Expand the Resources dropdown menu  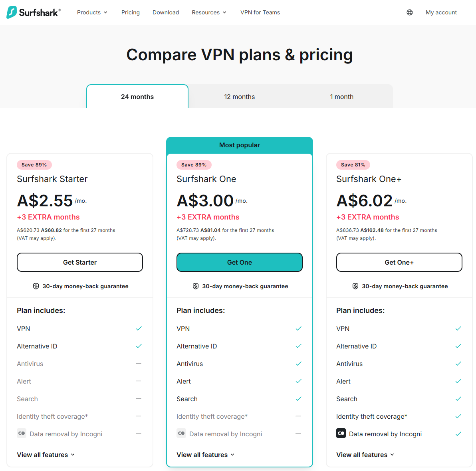(209, 12)
